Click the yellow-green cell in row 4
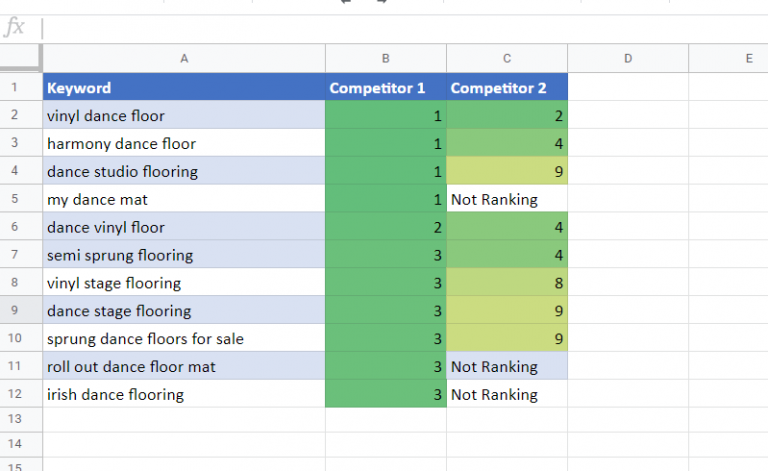The image size is (768, 471). [x=507, y=172]
